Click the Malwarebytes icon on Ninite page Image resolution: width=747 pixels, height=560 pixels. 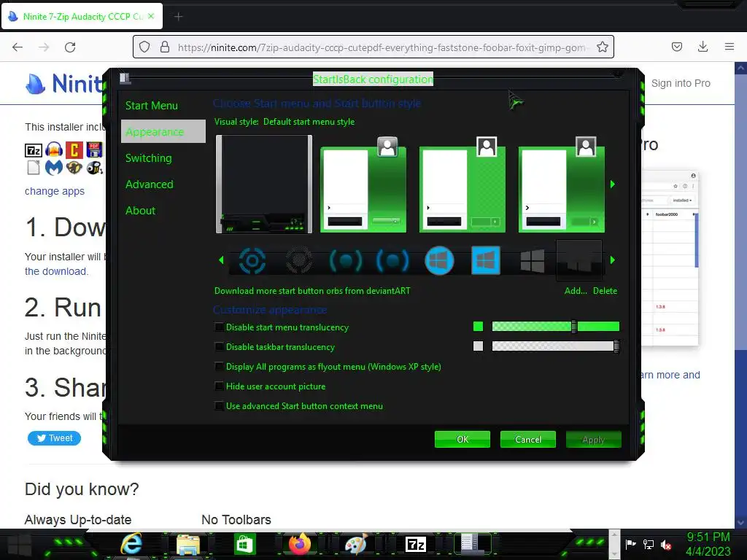click(54, 168)
